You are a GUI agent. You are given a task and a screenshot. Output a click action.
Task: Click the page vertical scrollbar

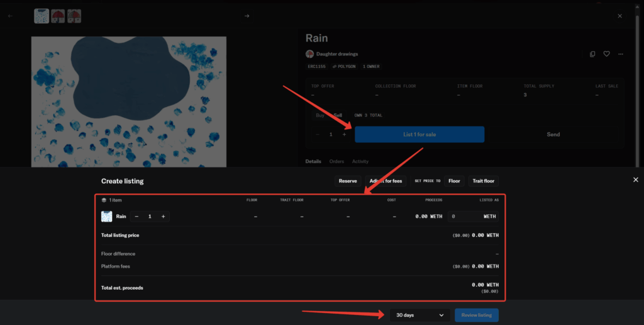click(638, 91)
